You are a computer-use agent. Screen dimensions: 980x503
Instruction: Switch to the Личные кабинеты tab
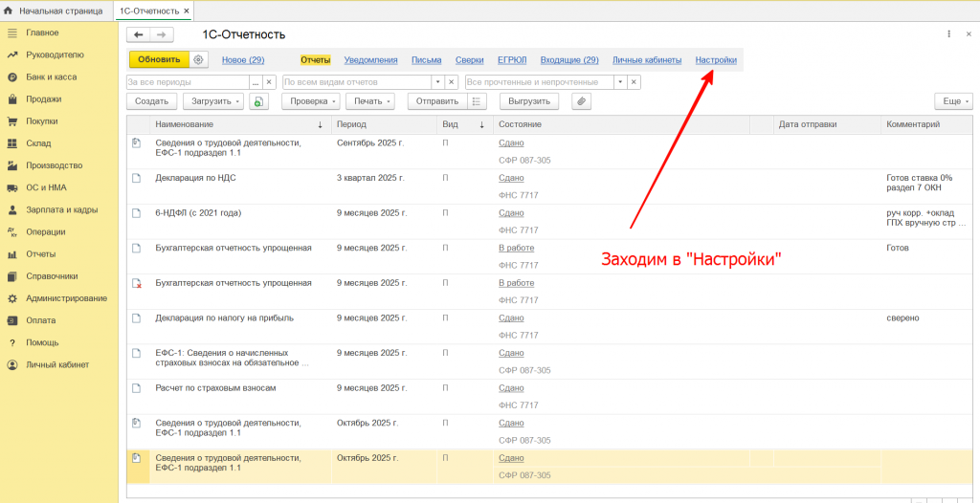[647, 60]
